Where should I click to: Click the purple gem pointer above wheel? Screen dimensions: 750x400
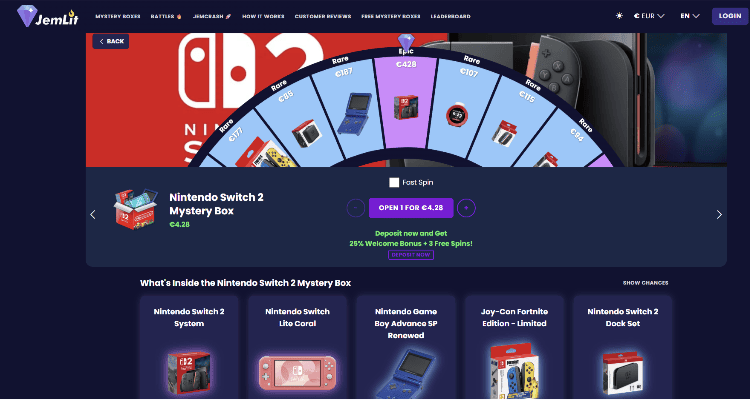pyautogui.click(x=406, y=43)
